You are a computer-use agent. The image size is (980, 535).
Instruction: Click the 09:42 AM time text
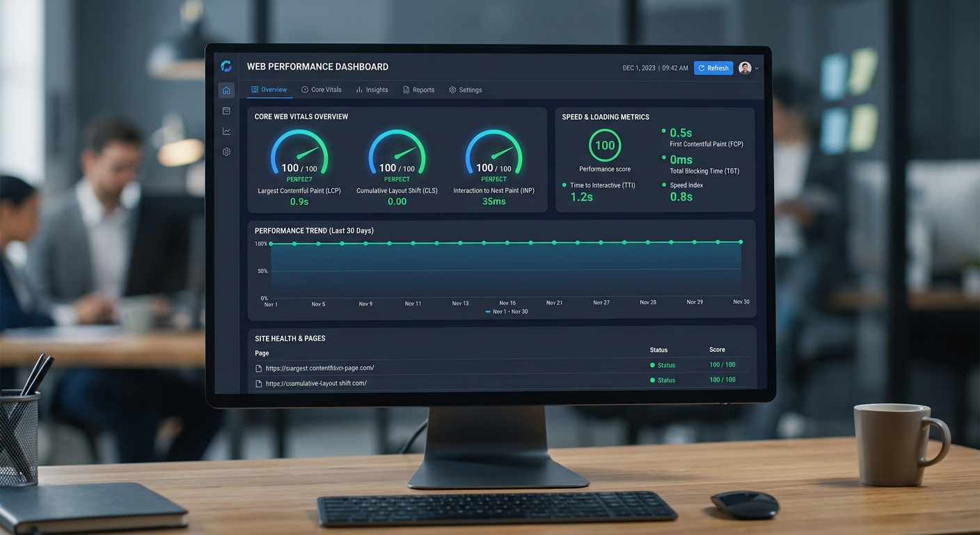674,68
